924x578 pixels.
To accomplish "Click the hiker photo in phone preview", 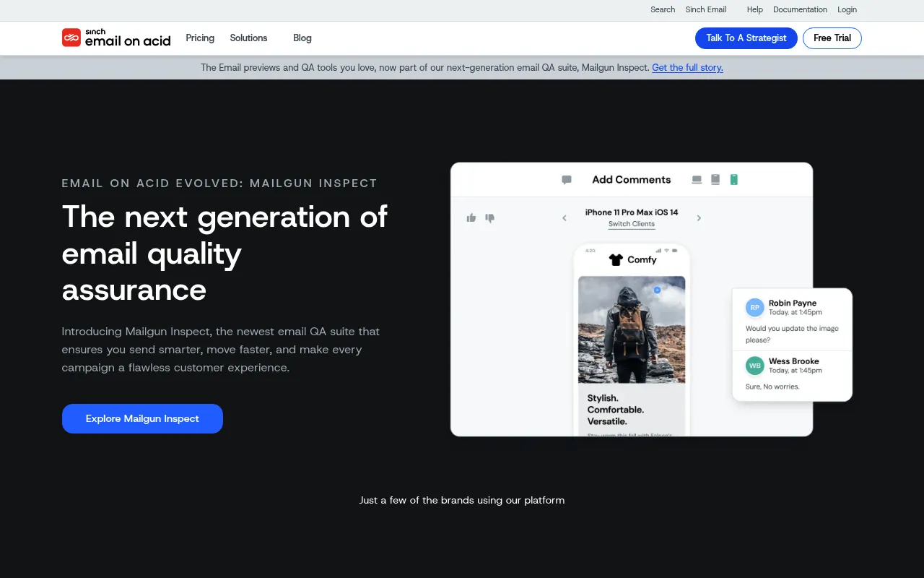I will [x=632, y=329].
